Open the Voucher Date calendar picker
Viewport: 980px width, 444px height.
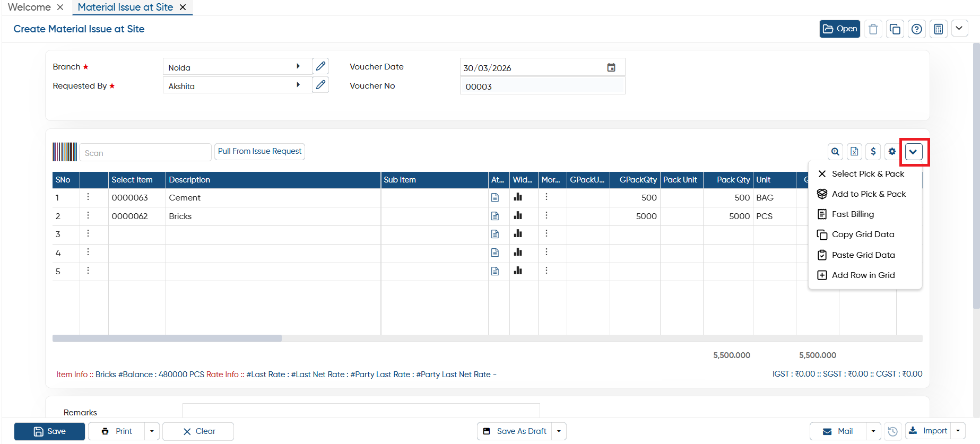pos(611,67)
